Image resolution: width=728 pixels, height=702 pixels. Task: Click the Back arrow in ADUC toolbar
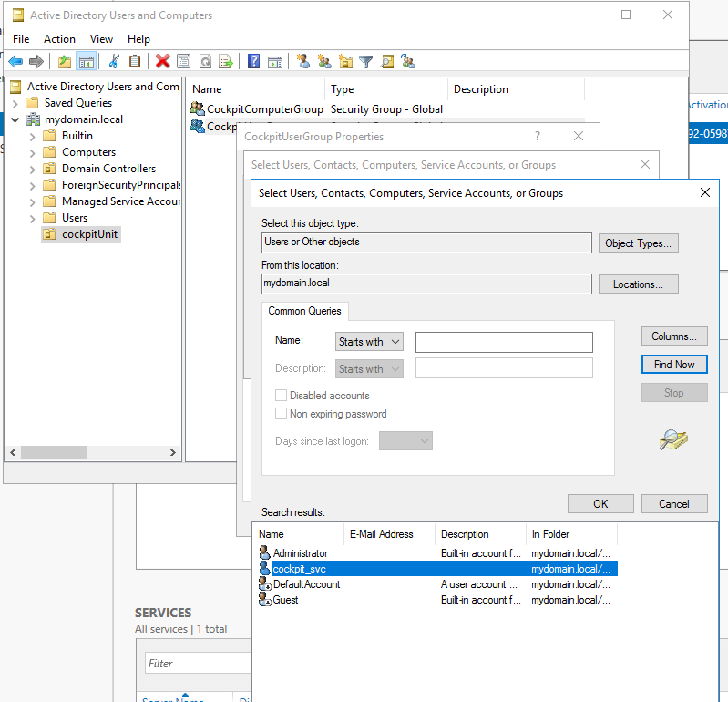15,61
